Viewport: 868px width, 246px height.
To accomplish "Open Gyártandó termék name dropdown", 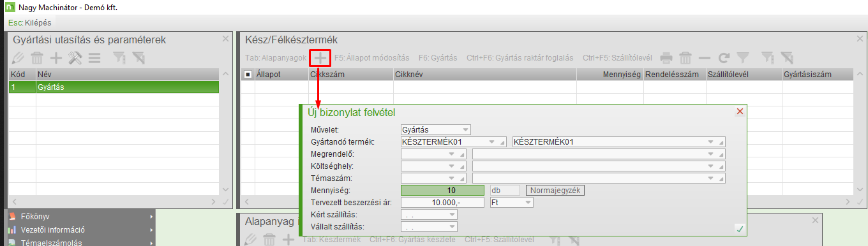I will click(710, 142).
